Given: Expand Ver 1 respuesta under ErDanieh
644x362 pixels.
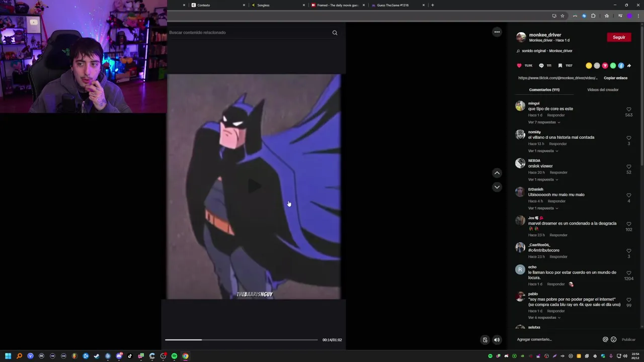Looking at the screenshot, I should (543, 208).
